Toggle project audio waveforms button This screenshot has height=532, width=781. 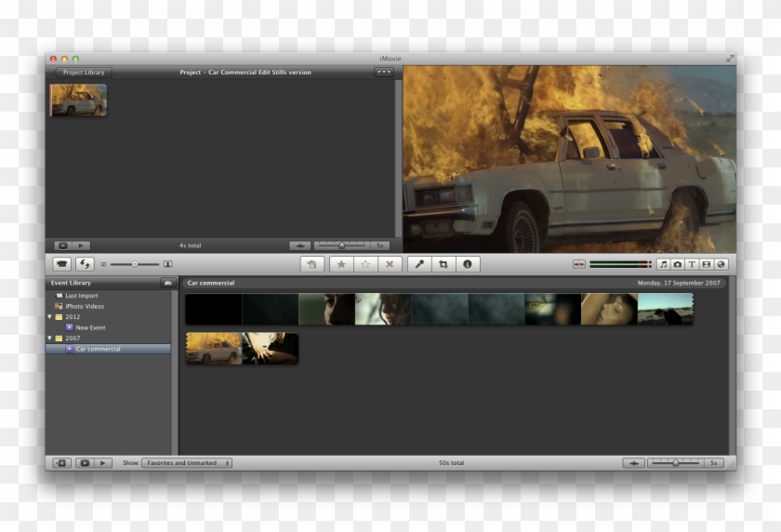(299, 246)
